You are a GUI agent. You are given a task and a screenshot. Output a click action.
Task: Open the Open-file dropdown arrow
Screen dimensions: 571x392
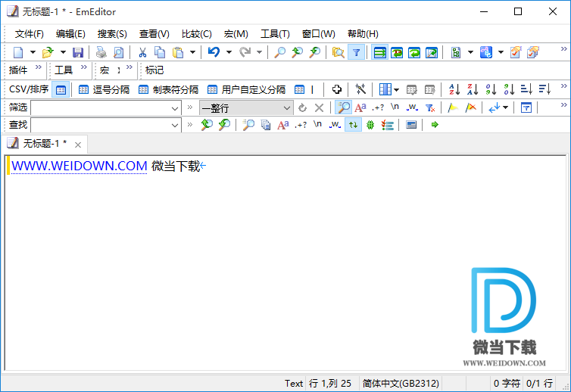[x=63, y=52]
